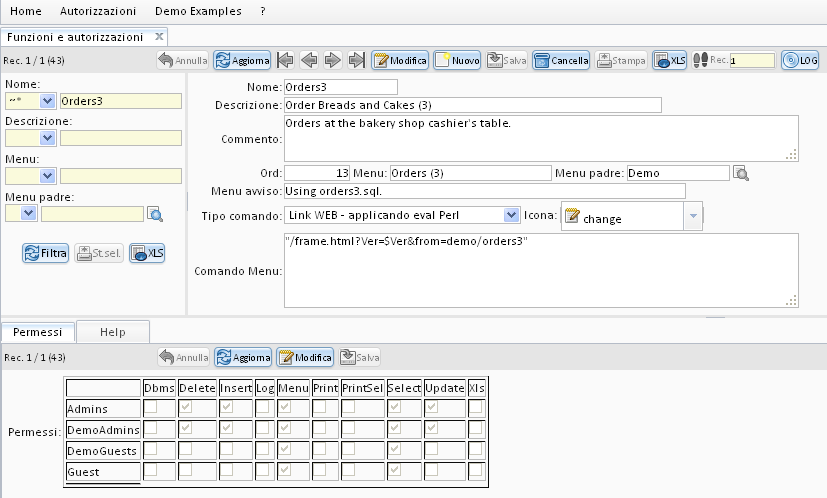Switch to the Help tab
Image resolution: width=827 pixels, height=498 pixels.
point(113,332)
